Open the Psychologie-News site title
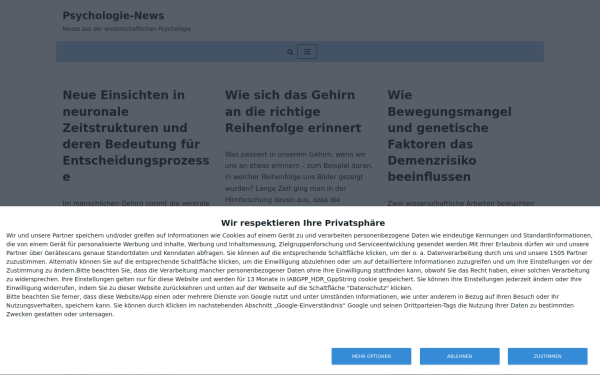Image resolution: width=600 pixels, height=375 pixels. click(113, 16)
